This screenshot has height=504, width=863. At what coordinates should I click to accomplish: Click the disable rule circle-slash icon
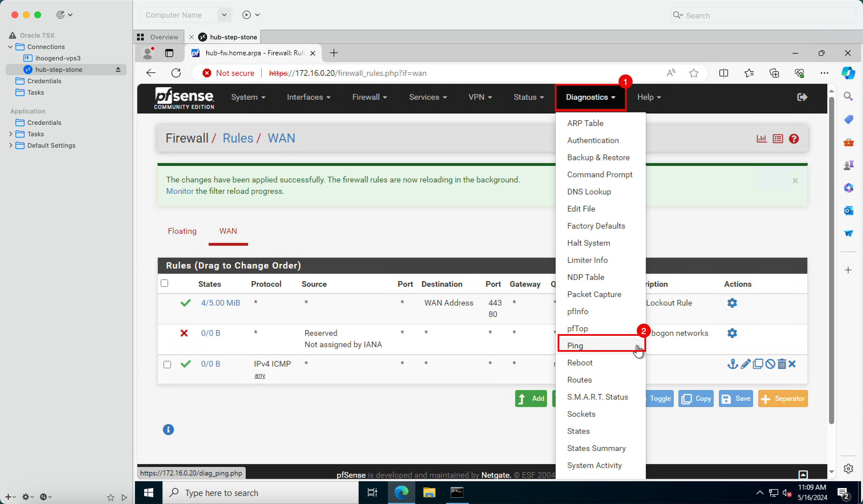pyautogui.click(x=770, y=364)
